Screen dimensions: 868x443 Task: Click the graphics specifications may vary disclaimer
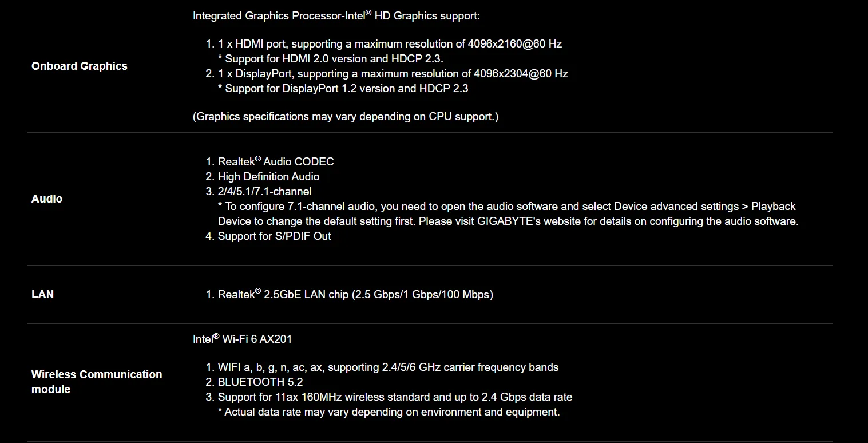click(x=346, y=116)
